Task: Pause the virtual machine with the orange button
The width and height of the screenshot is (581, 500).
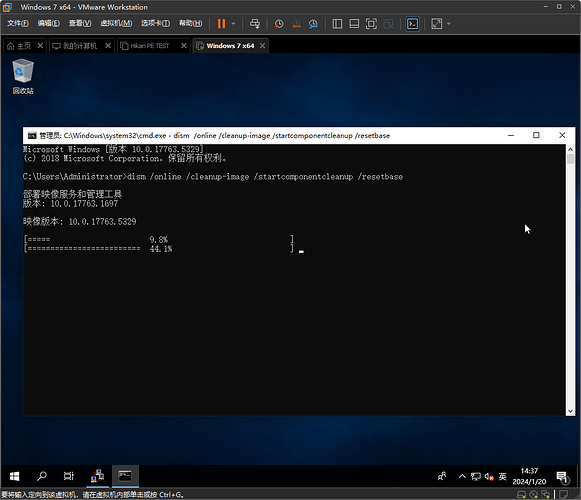Action: tap(221, 24)
